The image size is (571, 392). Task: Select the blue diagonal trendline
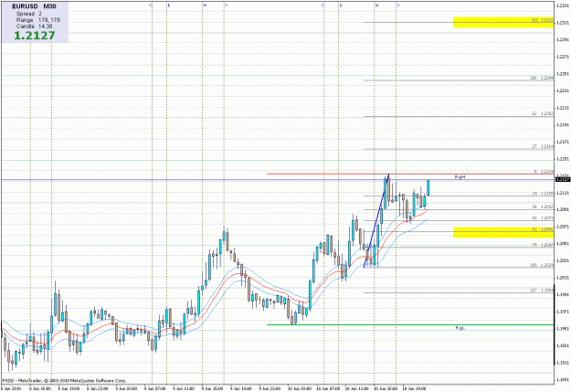(x=376, y=221)
